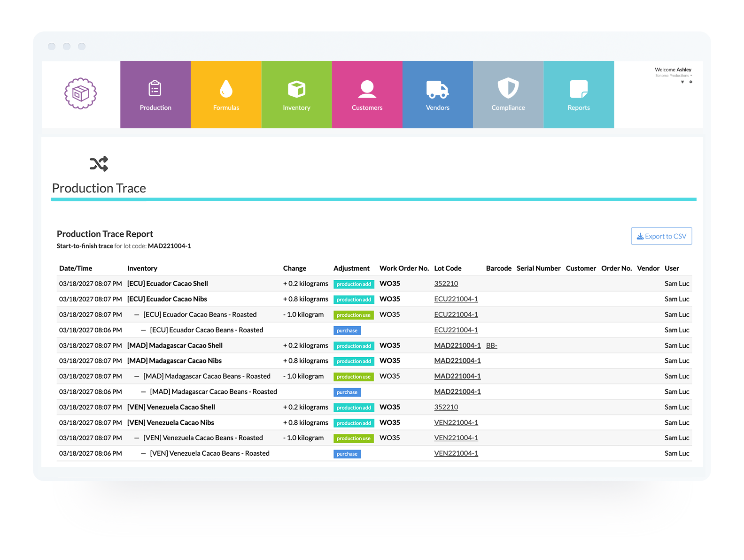This screenshot has height=560, width=744.
Task: Click Sam Luc in Ecuador Cacao Shell row
Action: (x=677, y=284)
